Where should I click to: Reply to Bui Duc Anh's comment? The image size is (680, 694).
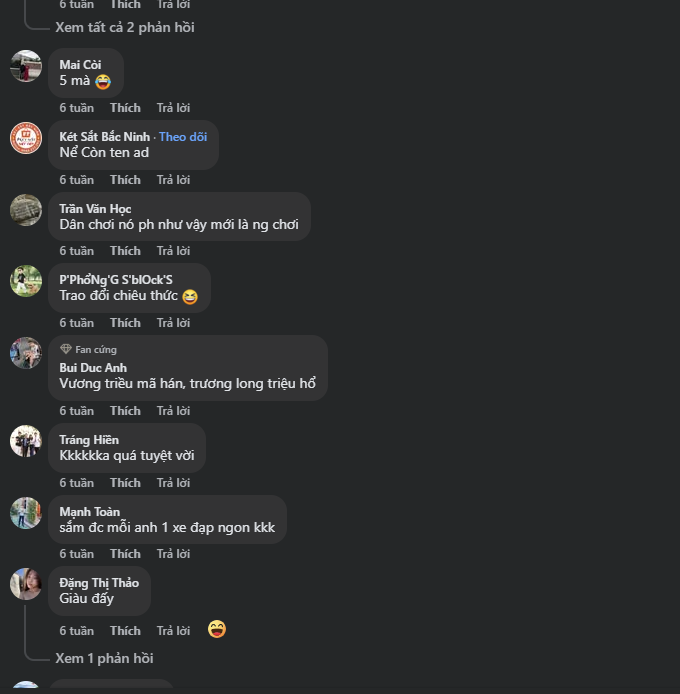[173, 411]
